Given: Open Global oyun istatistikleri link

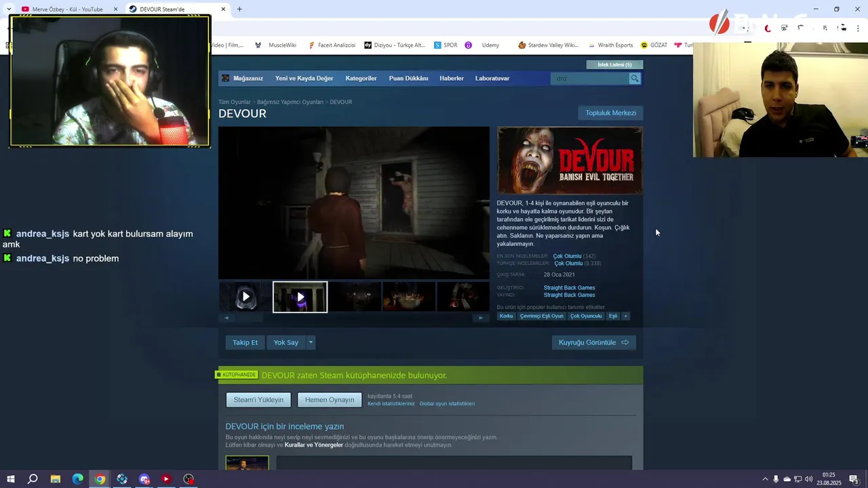Looking at the screenshot, I should (447, 404).
